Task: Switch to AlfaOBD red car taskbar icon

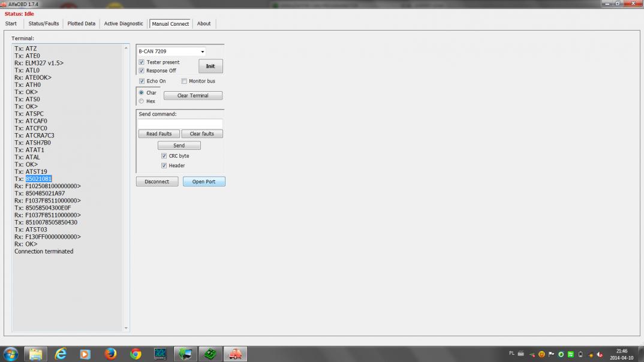Action: coord(235,354)
